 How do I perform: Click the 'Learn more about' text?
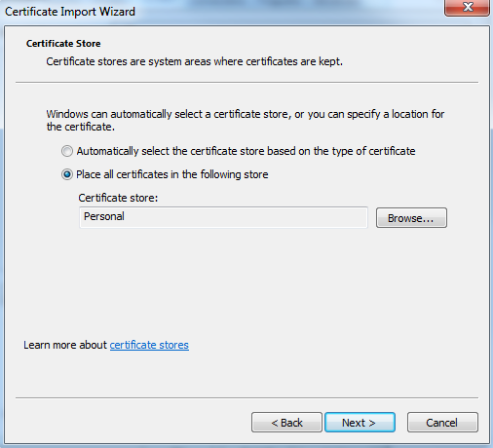point(65,345)
